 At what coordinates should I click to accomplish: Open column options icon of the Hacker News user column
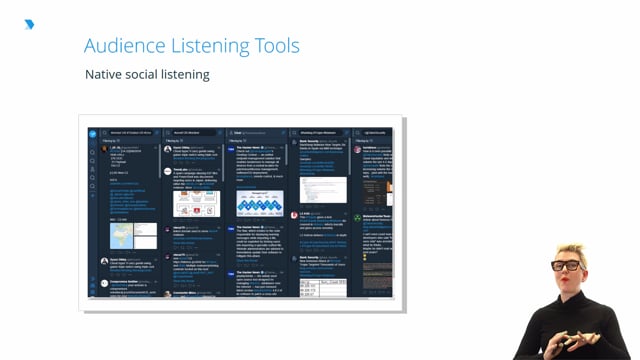(283, 133)
